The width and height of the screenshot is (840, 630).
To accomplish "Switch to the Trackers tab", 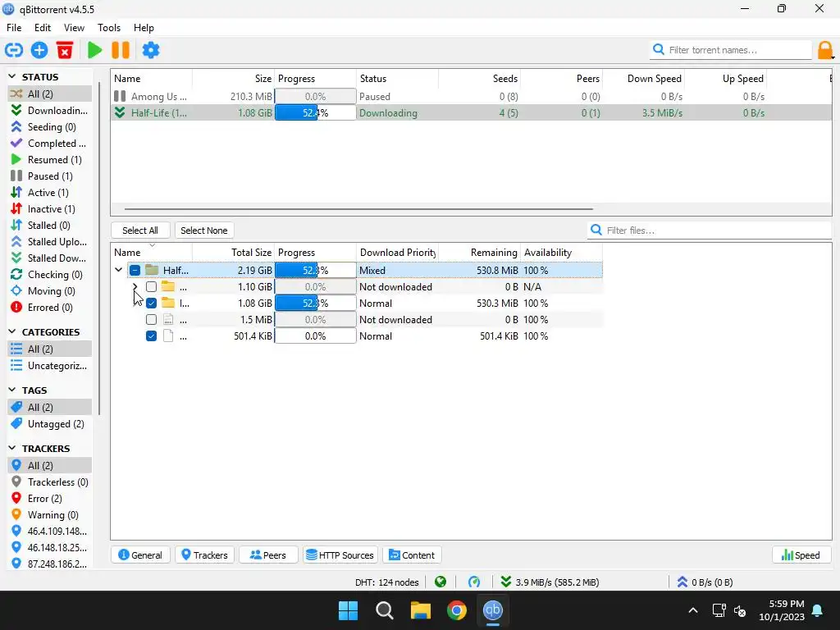I will [x=204, y=555].
